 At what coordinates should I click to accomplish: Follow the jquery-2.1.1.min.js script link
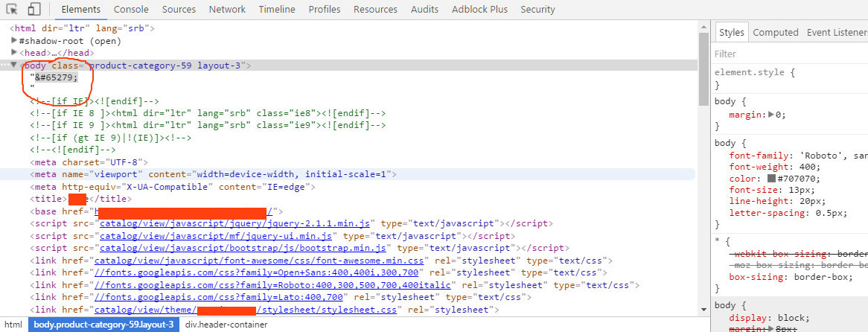coord(234,223)
